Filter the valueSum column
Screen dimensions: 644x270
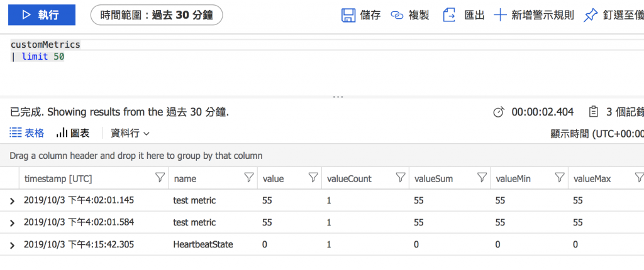click(x=482, y=178)
